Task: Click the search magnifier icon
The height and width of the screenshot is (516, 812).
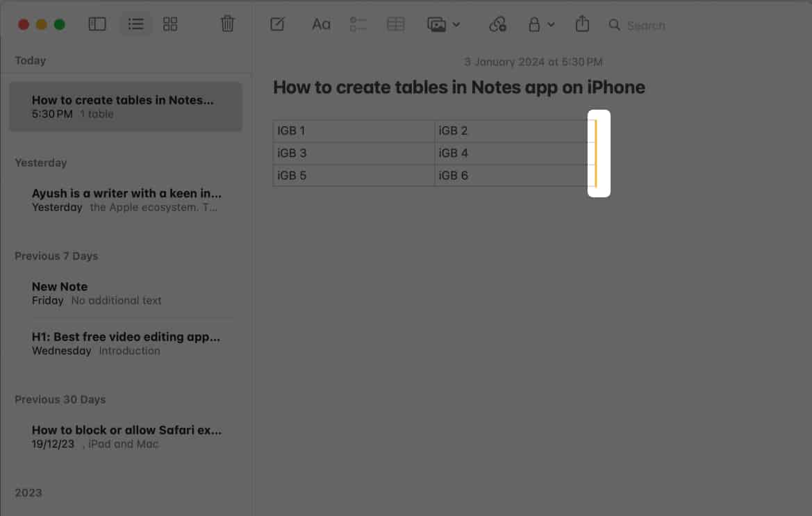Action: [x=614, y=25]
